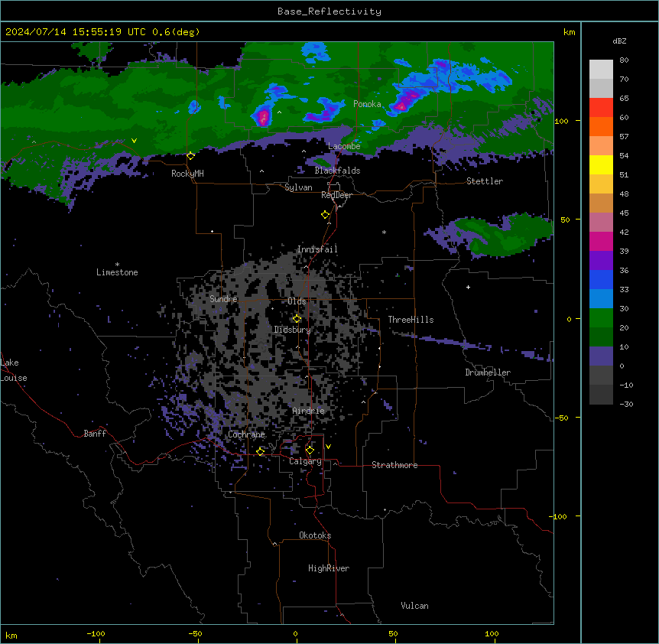
Task: Select the ThreeHills label
Action: point(411,320)
